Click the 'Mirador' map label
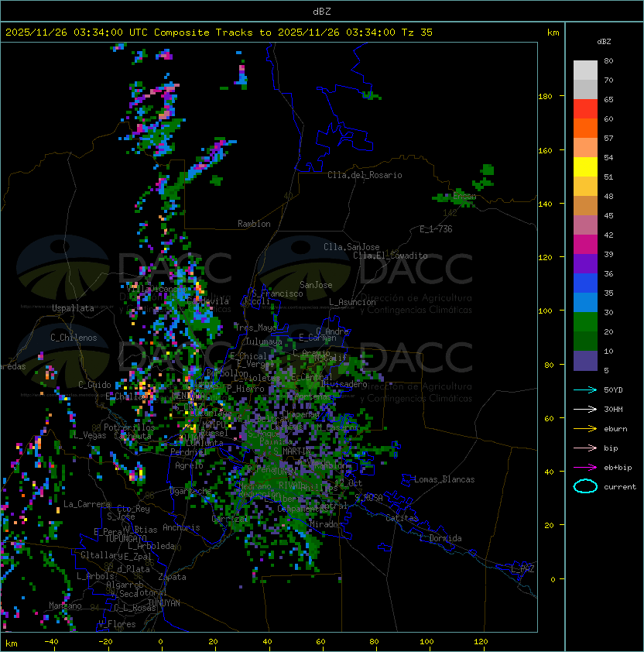644x652 pixels. (326, 524)
